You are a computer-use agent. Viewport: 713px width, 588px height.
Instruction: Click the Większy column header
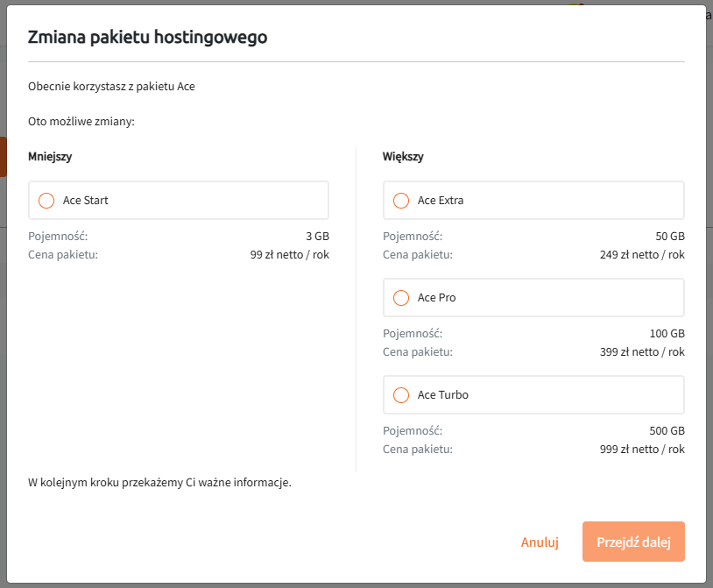pos(403,156)
